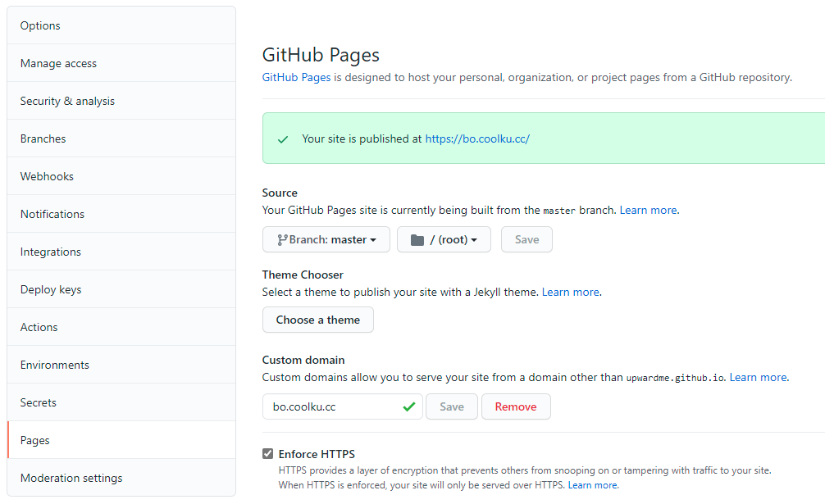
Task: Open the Webhooks settings
Action: point(121,176)
